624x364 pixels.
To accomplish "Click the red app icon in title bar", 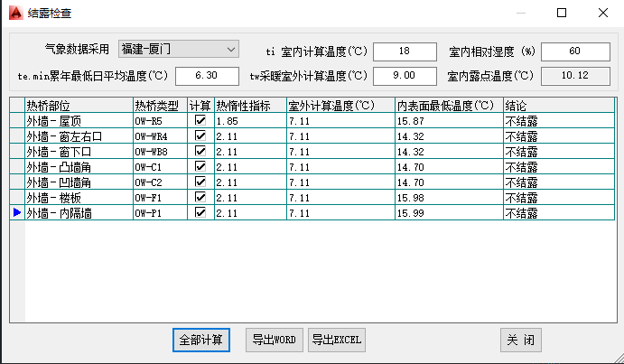I will (14, 13).
